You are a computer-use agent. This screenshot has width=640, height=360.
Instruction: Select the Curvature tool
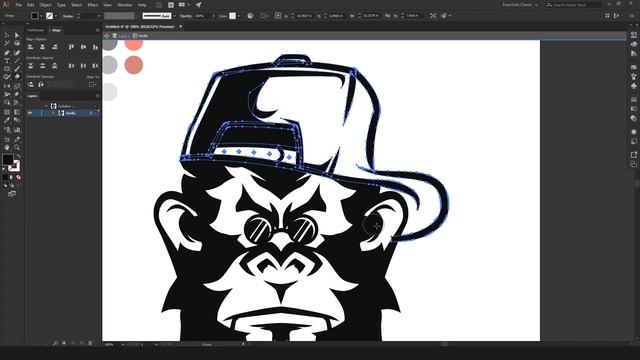click(x=17, y=53)
